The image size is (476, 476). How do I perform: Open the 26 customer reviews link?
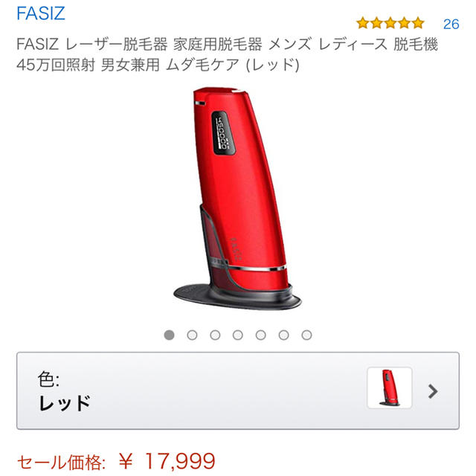click(x=451, y=25)
